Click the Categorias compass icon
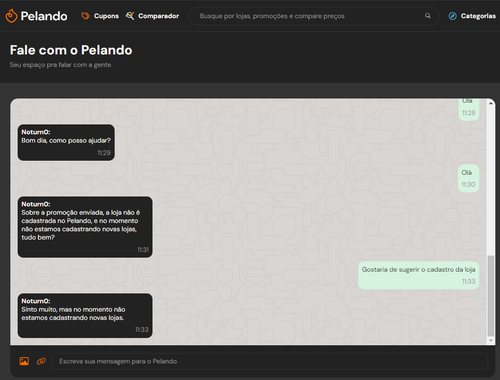The height and width of the screenshot is (380, 500). [x=452, y=16]
